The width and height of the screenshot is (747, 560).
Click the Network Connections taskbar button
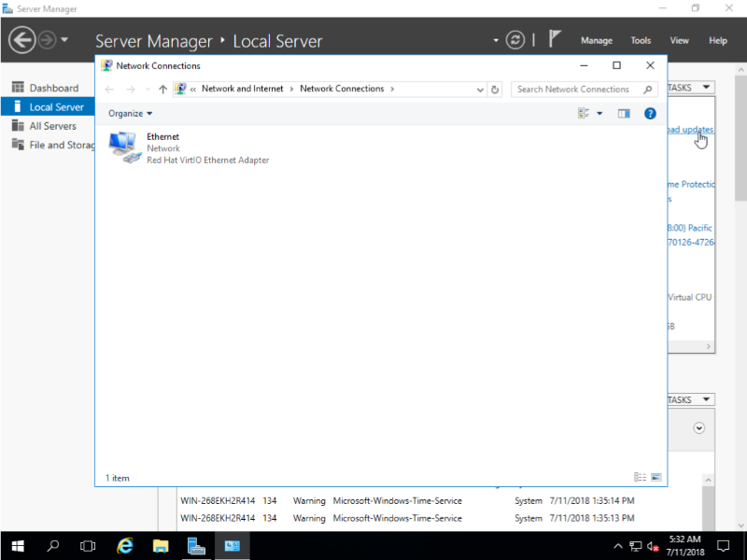[x=232, y=546]
